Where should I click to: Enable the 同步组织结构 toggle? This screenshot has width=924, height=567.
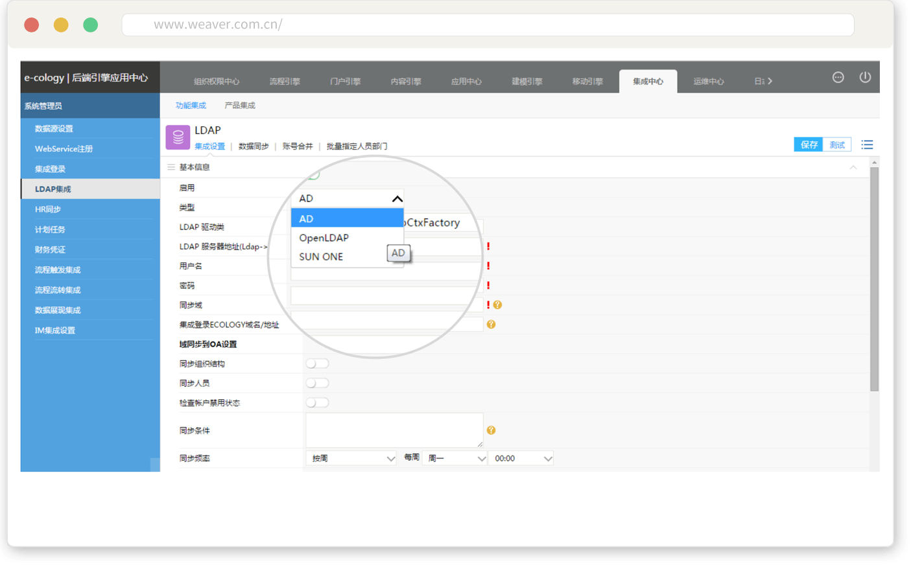click(x=317, y=364)
